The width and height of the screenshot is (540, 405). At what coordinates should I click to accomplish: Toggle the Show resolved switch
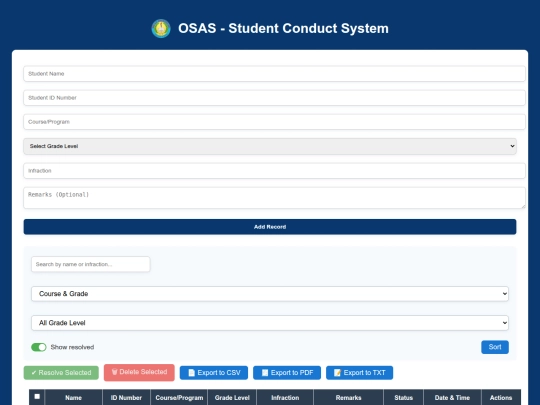pyautogui.click(x=39, y=347)
